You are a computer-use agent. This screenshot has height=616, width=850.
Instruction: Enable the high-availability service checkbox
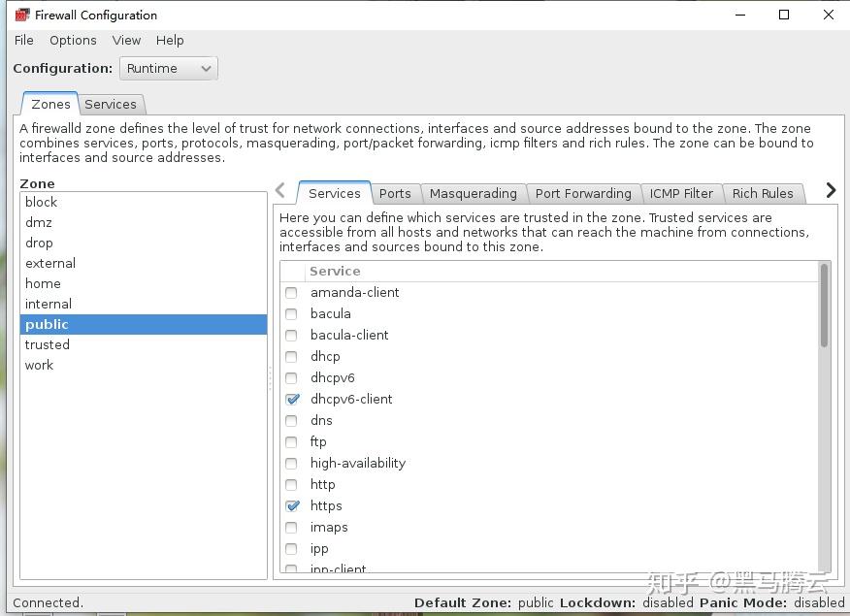point(292,464)
